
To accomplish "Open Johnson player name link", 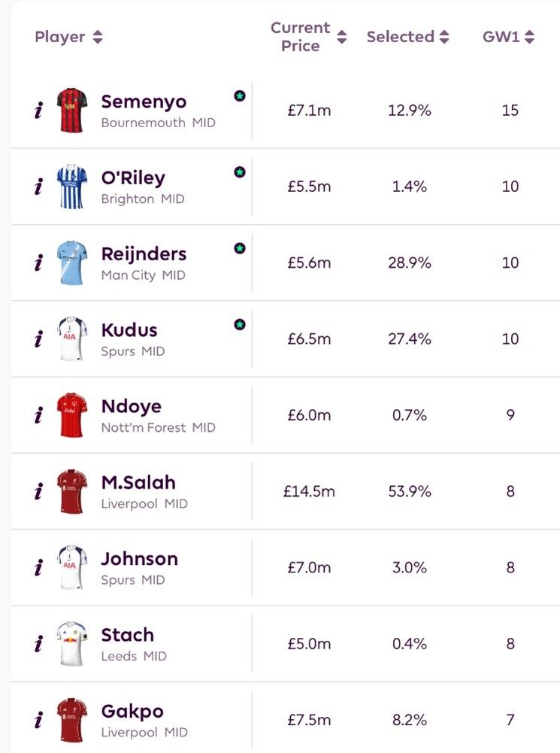I will [139, 559].
